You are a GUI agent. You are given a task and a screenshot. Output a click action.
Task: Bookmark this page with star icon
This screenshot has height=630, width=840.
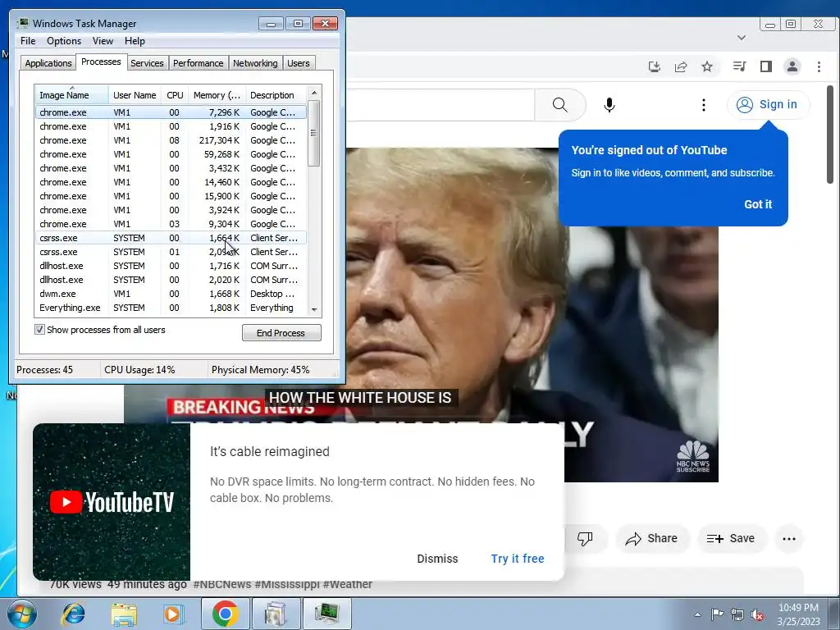(x=707, y=66)
